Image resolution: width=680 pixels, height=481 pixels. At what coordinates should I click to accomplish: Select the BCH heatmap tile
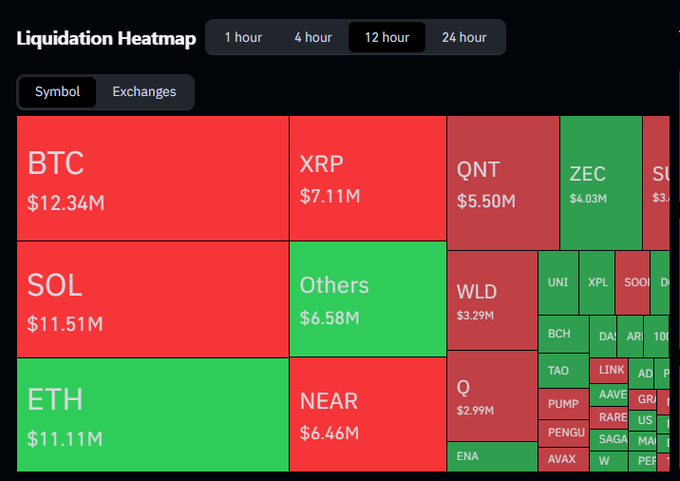point(563,334)
